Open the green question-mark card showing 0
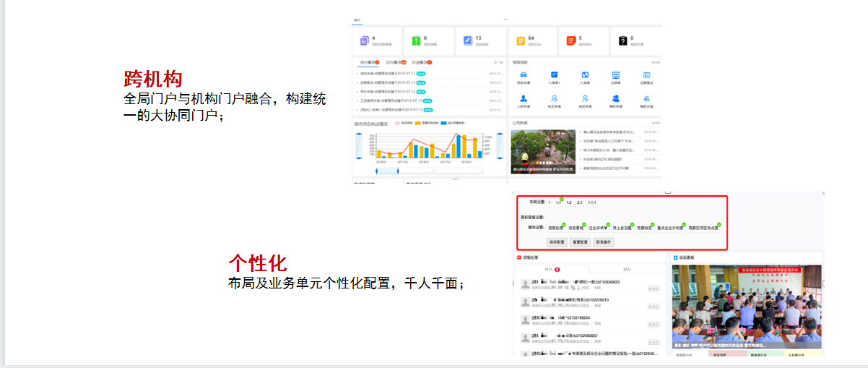The width and height of the screenshot is (868, 368). click(429, 41)
